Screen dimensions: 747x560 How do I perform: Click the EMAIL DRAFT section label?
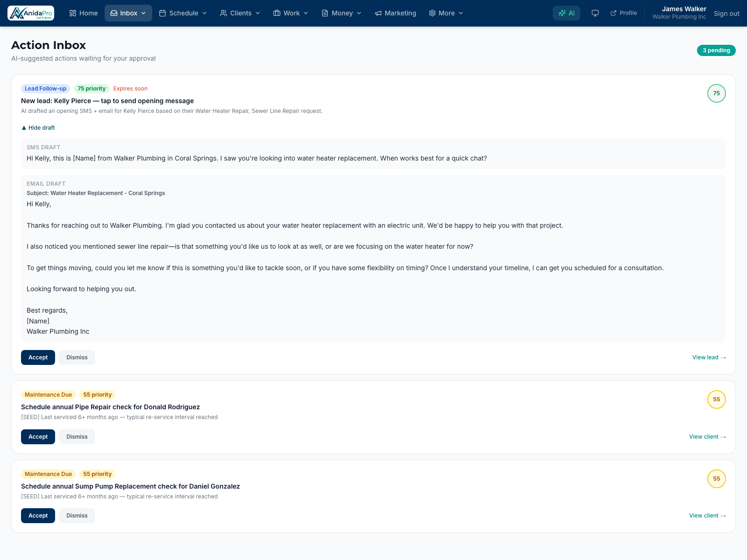[x=46, y=184]
